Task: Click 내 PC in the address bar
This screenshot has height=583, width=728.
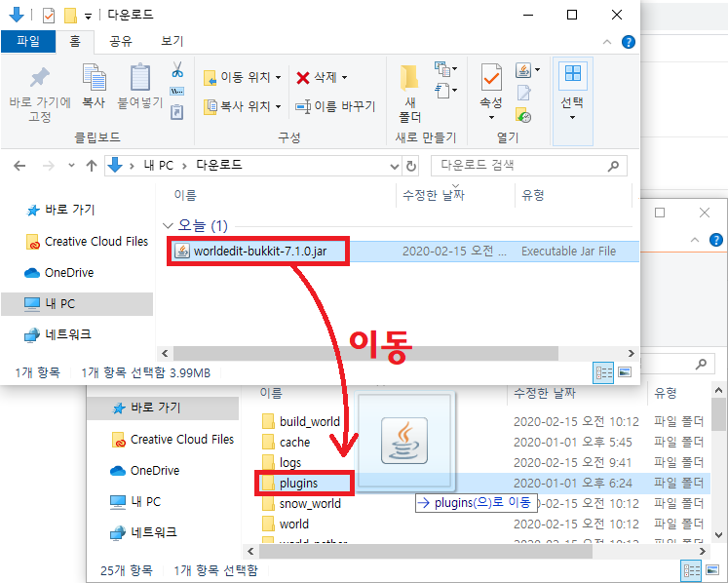Action: 158,166
